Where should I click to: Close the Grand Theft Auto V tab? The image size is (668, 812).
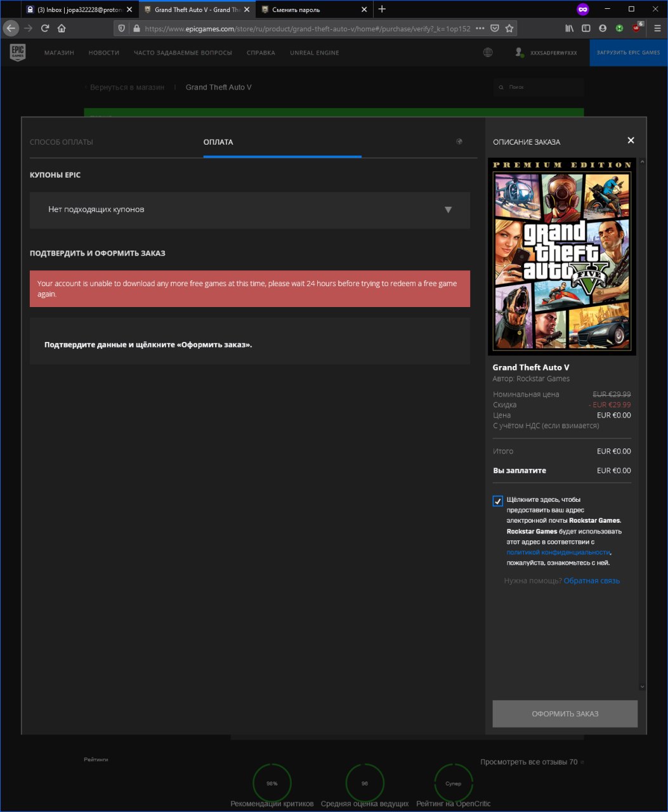coord(247,10)
